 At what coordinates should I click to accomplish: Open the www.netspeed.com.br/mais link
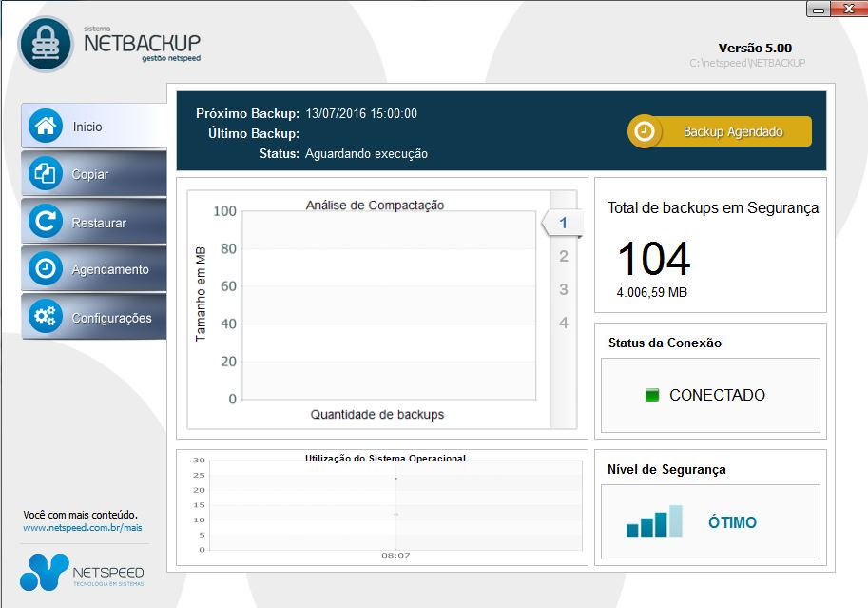82,527
